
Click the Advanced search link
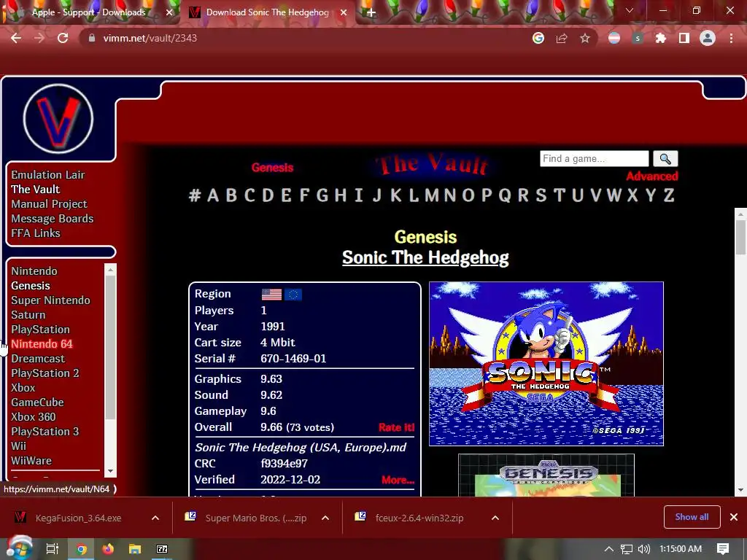pyautogui.click(x=651, y=176)
